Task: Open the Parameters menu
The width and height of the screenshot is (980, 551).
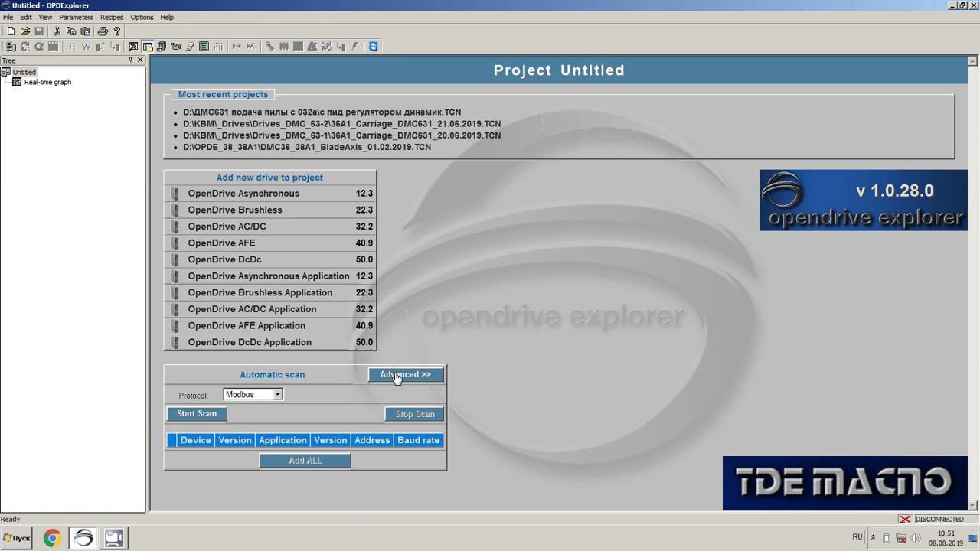Action: point(76,17)
